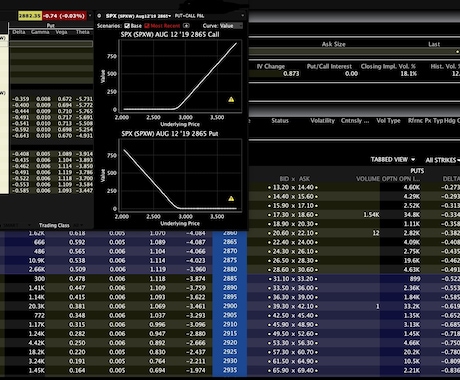The width and height of the screenshot is (460, 380).
Task: Select the 2910 strike row
Action: [x=230, y=324]
